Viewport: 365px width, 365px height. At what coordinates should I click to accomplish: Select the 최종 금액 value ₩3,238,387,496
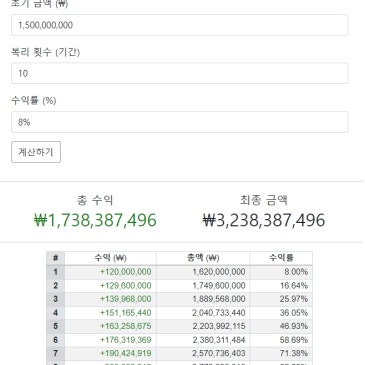point(264,220)
